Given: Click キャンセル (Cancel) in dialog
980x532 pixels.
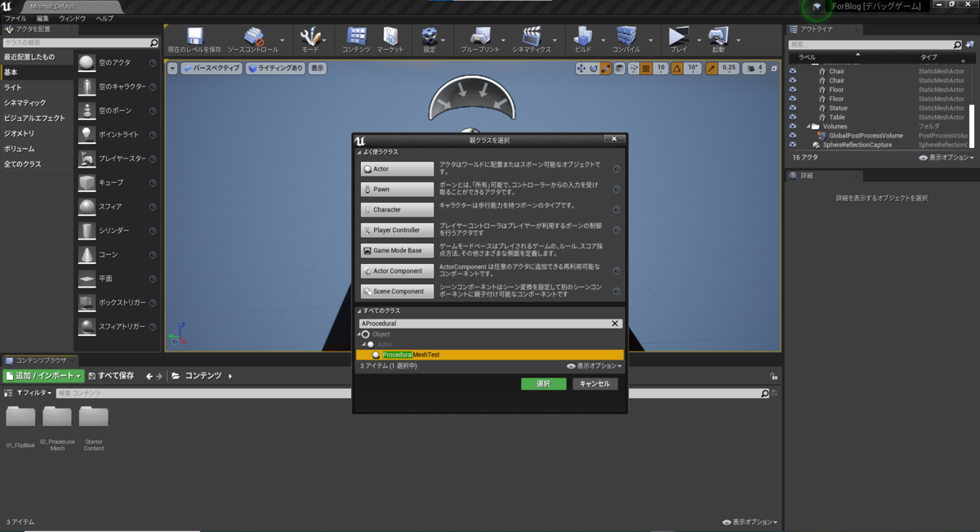Looking at the screenshot, I should pyautogui.click(x=595, y=383).
